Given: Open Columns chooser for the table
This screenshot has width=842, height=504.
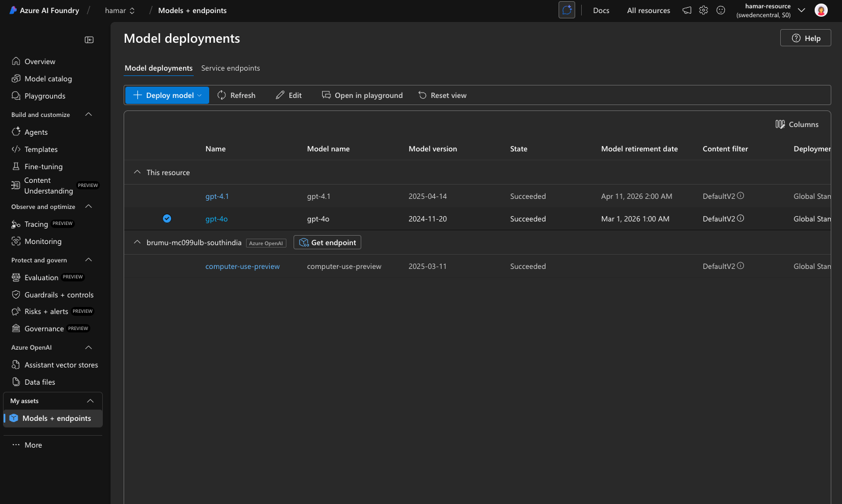Looking at the screenshot, I should point(797,124).
